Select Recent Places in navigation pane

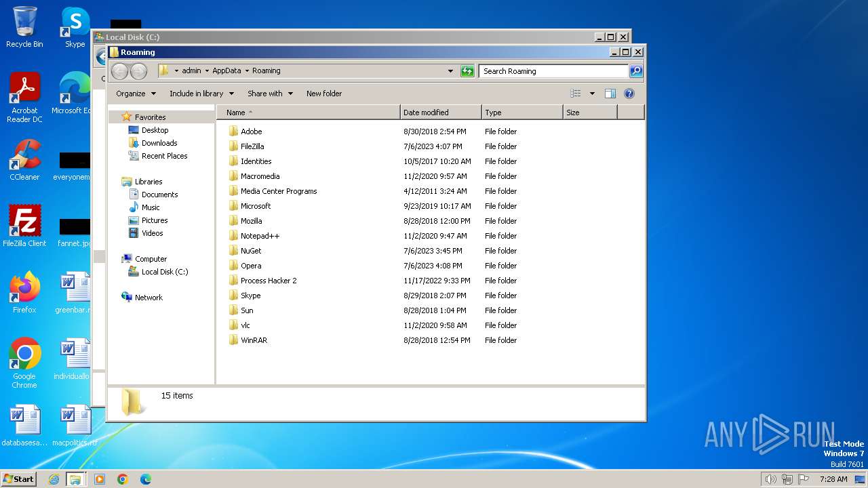[164, 156]
